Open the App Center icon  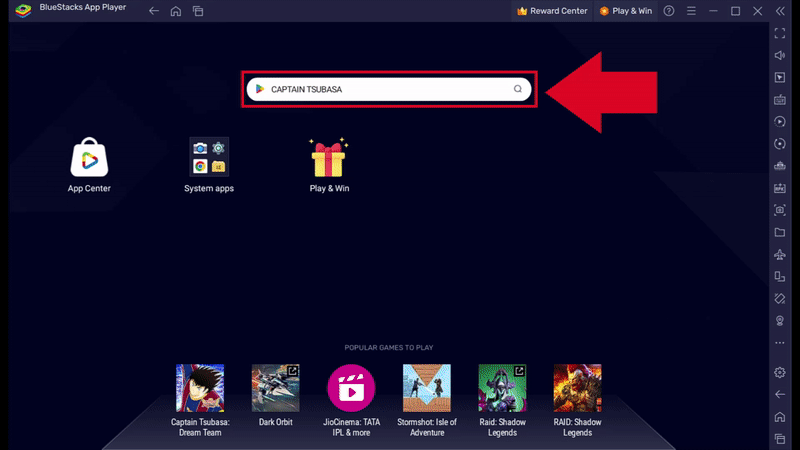point(89,157)
